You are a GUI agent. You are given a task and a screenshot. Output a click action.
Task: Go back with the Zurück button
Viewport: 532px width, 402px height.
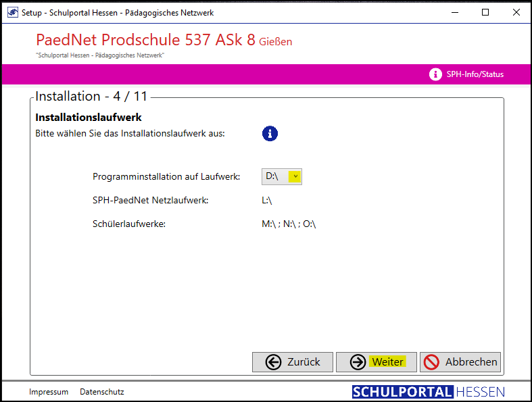tap(293, 362)
